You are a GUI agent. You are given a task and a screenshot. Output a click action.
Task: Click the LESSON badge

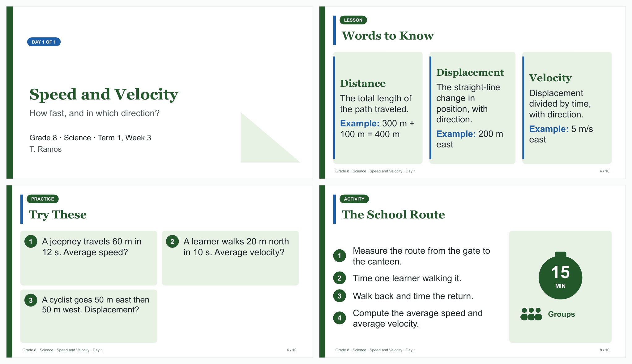click(353, 20)
